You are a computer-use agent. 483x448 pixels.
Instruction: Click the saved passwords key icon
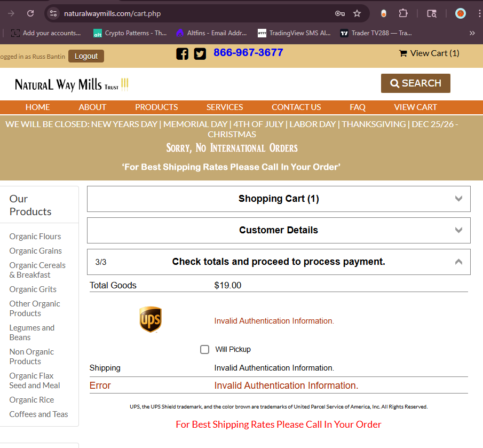tap(339, 13)
